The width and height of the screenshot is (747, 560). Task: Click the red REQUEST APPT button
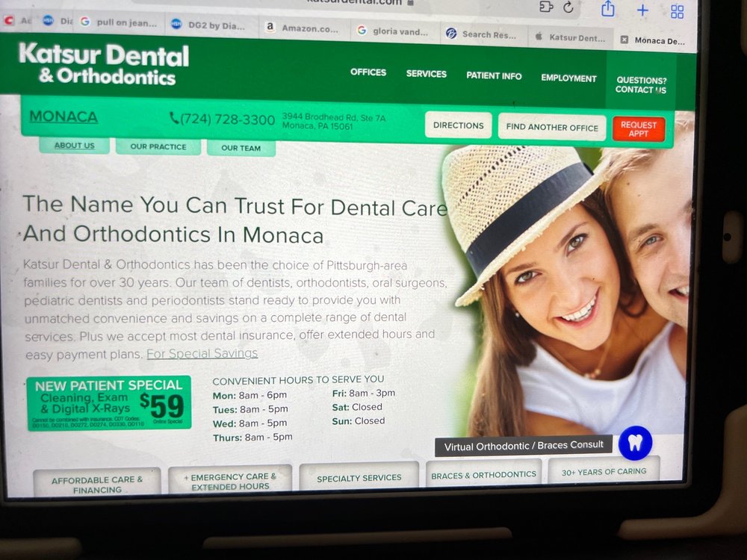[640, 127]
